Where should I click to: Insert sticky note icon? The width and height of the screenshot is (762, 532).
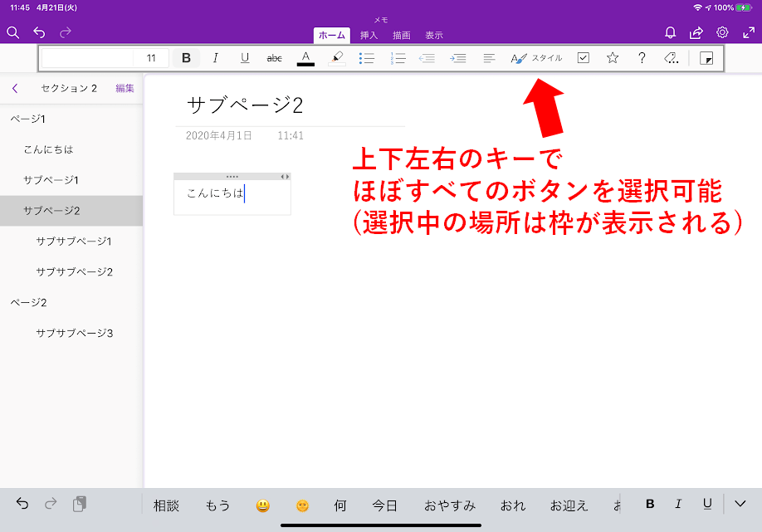706,58
